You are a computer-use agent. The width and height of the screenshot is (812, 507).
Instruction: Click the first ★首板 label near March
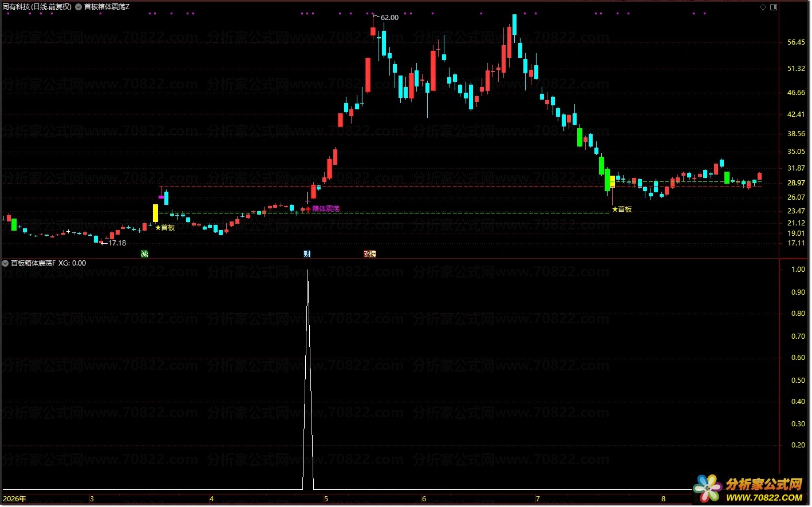coord(165,228)
